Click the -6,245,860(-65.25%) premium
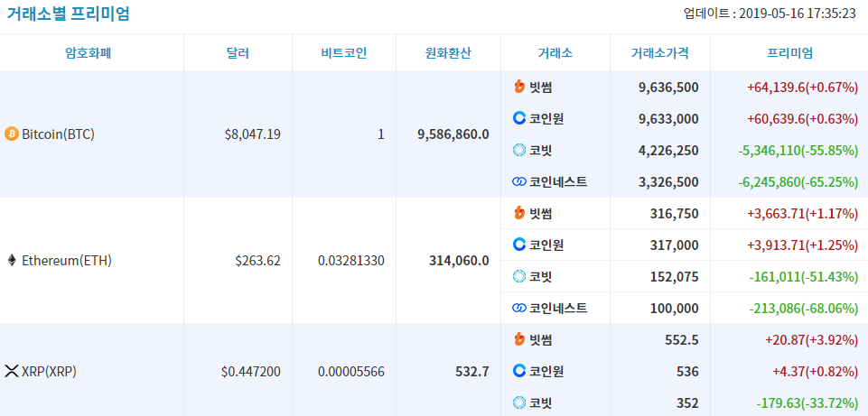The height and width of the screenshot is (416, 868). tap(798, 182)
